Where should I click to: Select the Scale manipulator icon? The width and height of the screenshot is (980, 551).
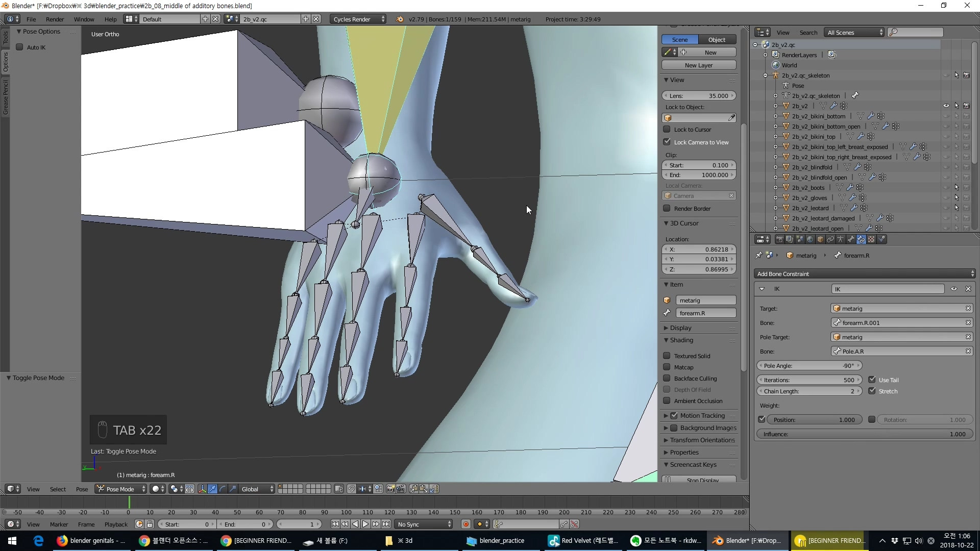pyautogui.click(x=233, y=489)
